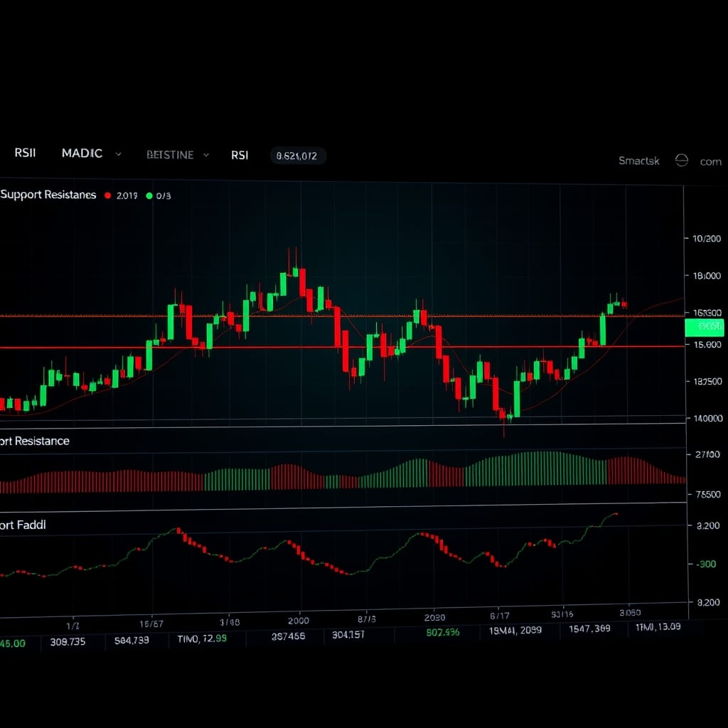Viewport: 728px width, 728px height.
Task: Click the 309.735 footer value
Action: (68, 642)
